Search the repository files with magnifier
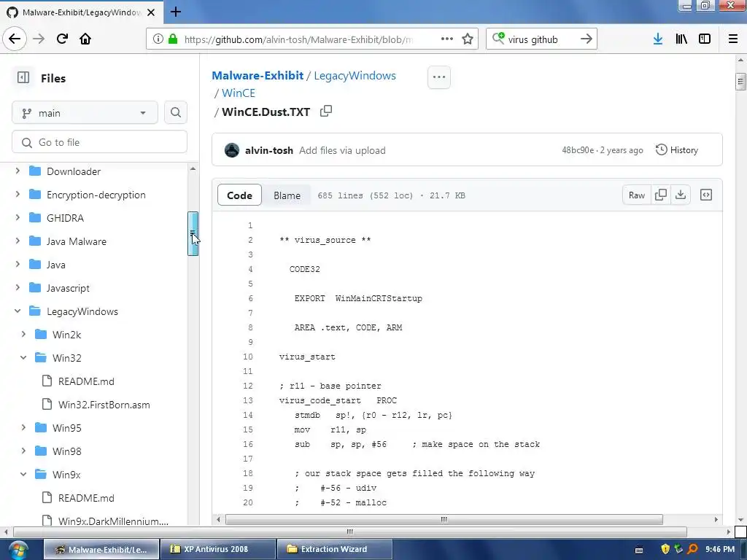 pyautogui.click(x=175, y=112)
